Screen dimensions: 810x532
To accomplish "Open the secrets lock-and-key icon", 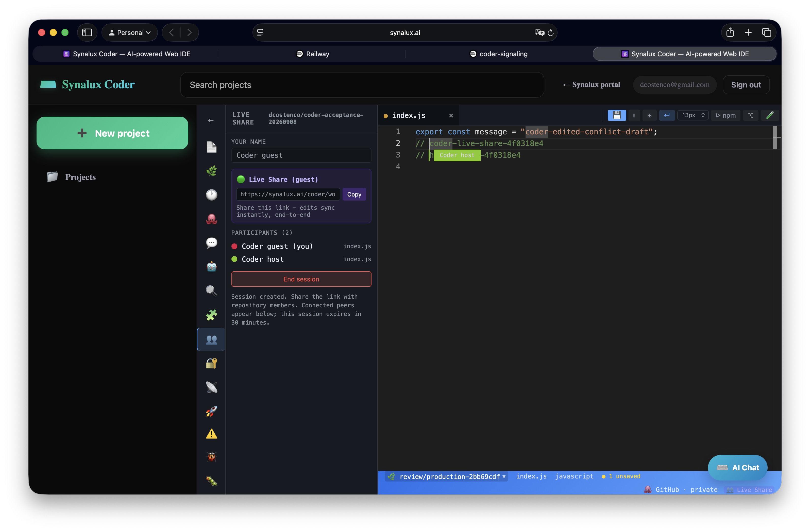I will [x=211, y=363].
